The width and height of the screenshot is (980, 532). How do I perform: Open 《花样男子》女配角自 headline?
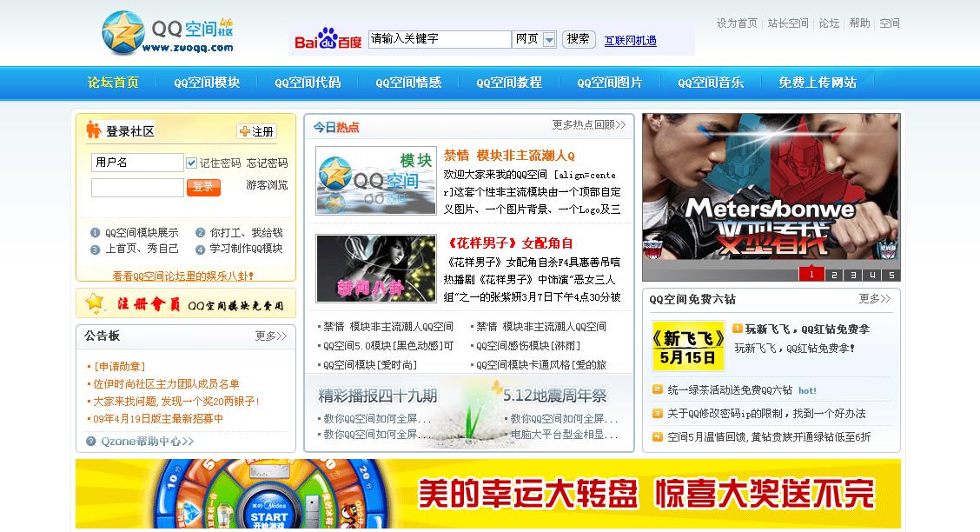[x=508, y=243]
